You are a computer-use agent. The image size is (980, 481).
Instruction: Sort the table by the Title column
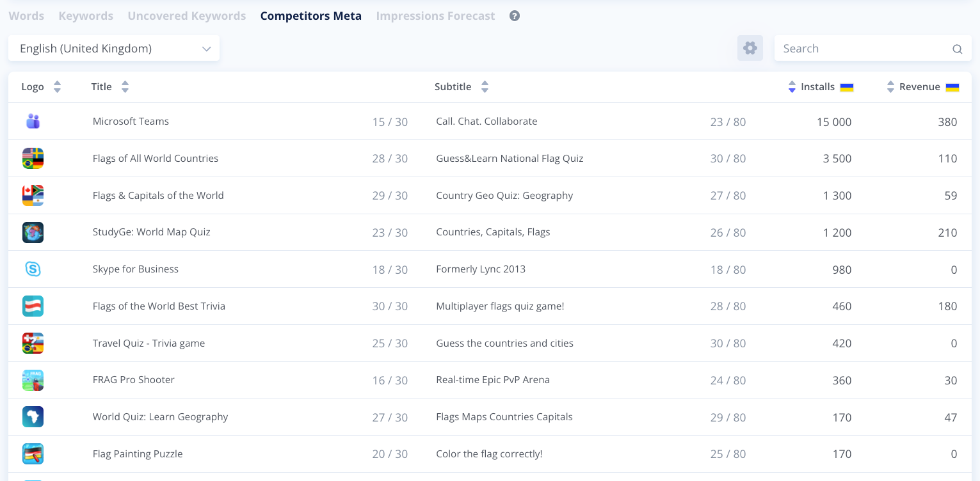(x=125, y=87)
